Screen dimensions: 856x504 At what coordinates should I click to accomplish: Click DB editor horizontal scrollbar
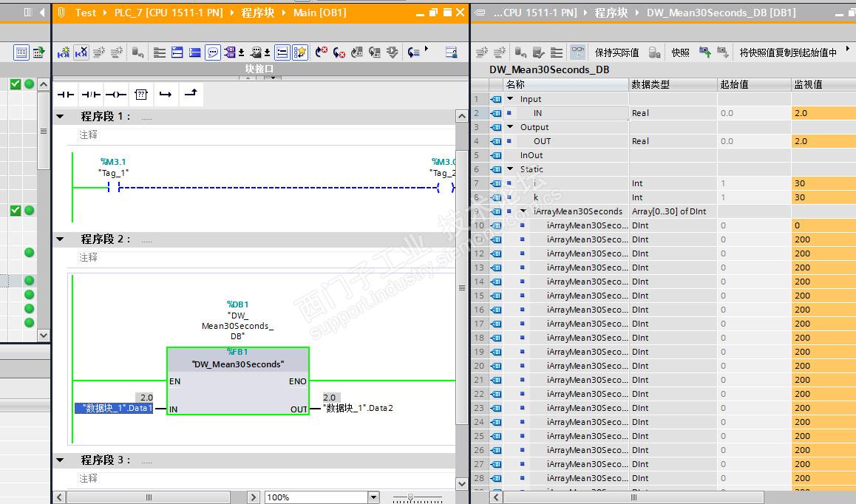633,497
